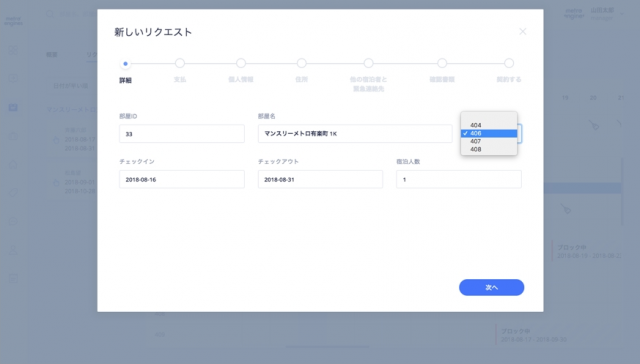
Task: Go to the 個人情報 step circle
Action: tap(241, 63)
